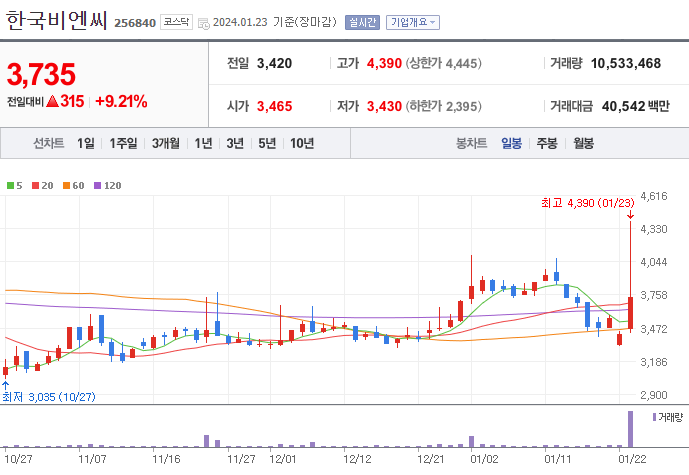689x475 pixels.
Task: Click the 실시간 real-time button
Action: click(362, 22)
